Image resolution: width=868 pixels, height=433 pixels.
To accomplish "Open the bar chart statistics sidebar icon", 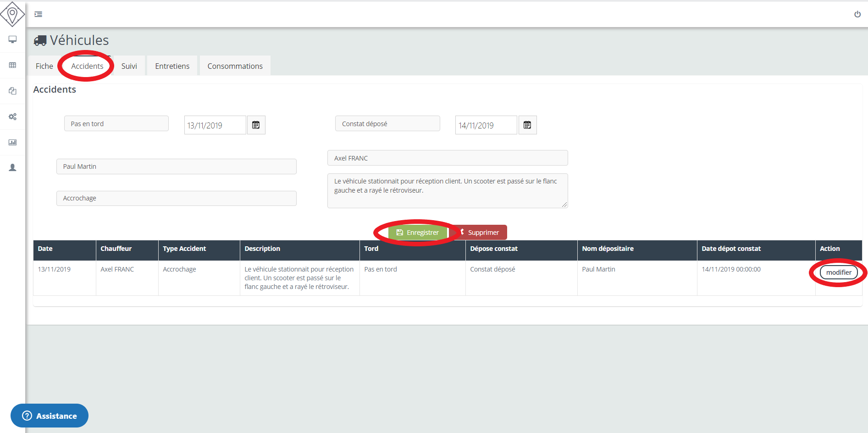I will [x=12, y=142].
